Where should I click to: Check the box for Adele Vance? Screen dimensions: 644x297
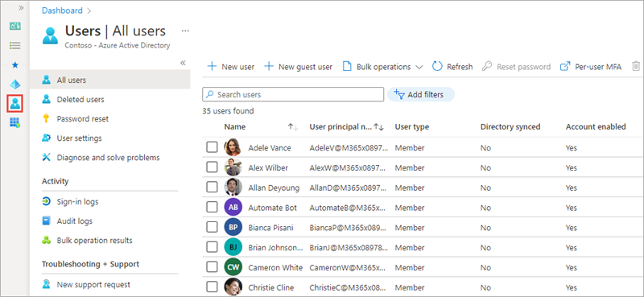[212, 147]
